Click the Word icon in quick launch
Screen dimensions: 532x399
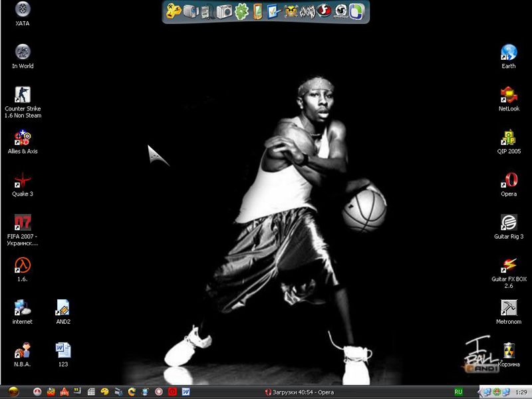pos(186,392)
